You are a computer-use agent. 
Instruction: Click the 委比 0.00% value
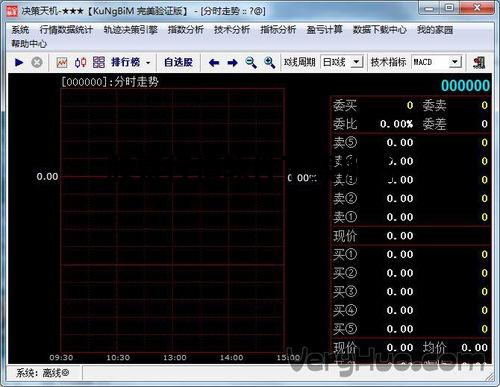coord(396,124)
